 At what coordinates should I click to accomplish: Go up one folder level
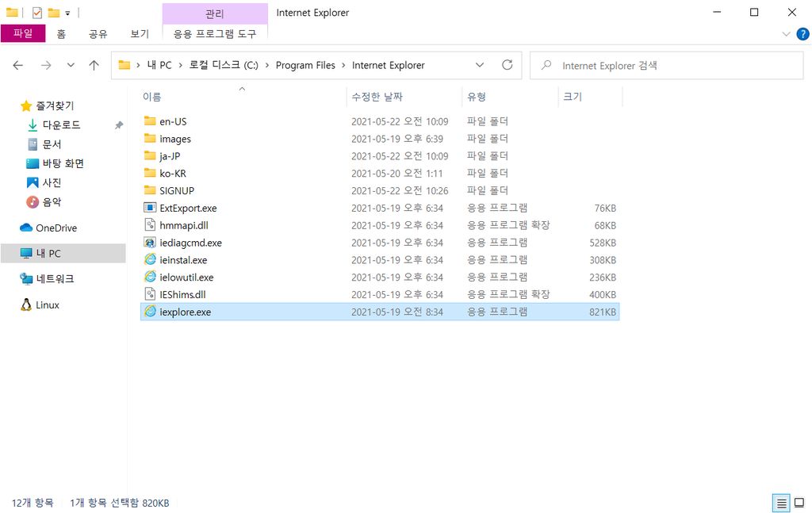coord(94,65)
